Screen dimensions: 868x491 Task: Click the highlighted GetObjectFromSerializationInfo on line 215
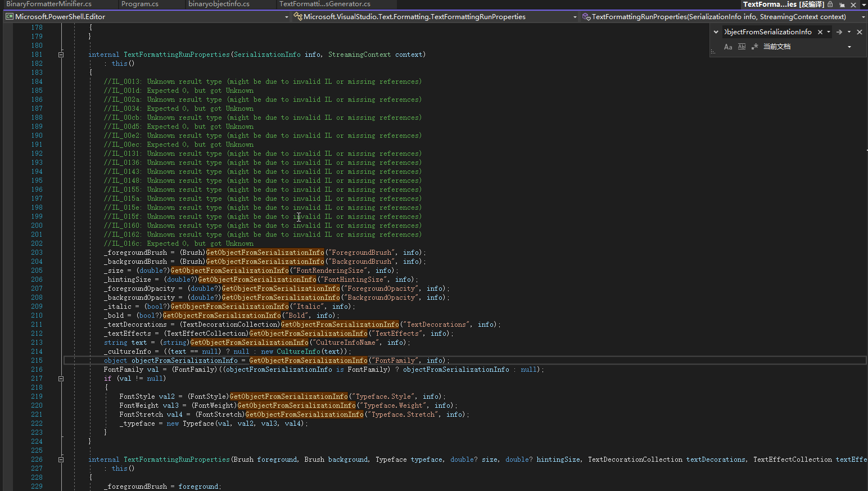(x=308, y=361)
